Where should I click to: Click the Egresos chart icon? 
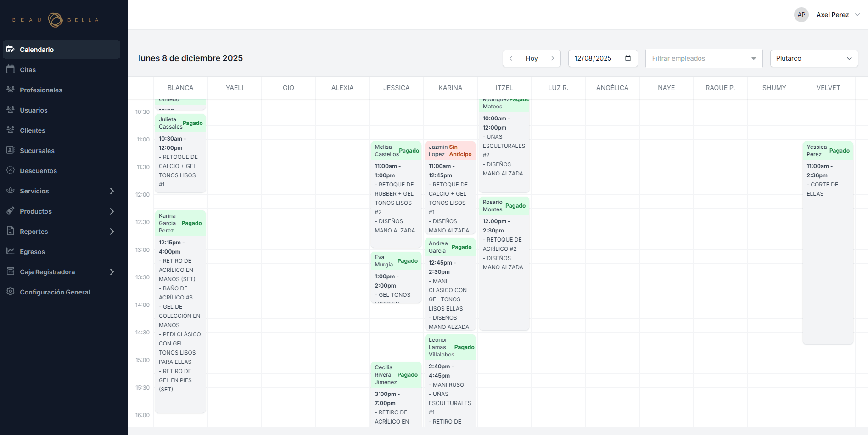pyautogui.click(x=11, y=251)
